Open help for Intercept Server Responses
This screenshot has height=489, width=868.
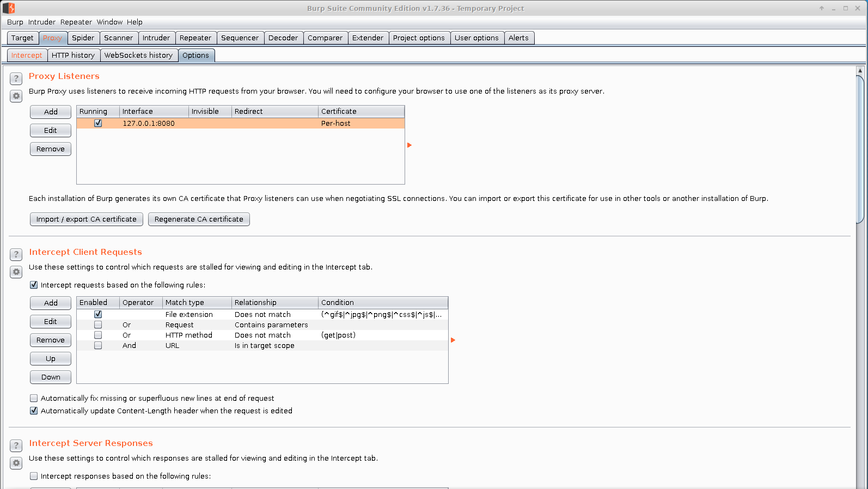(x=16, y=445)
